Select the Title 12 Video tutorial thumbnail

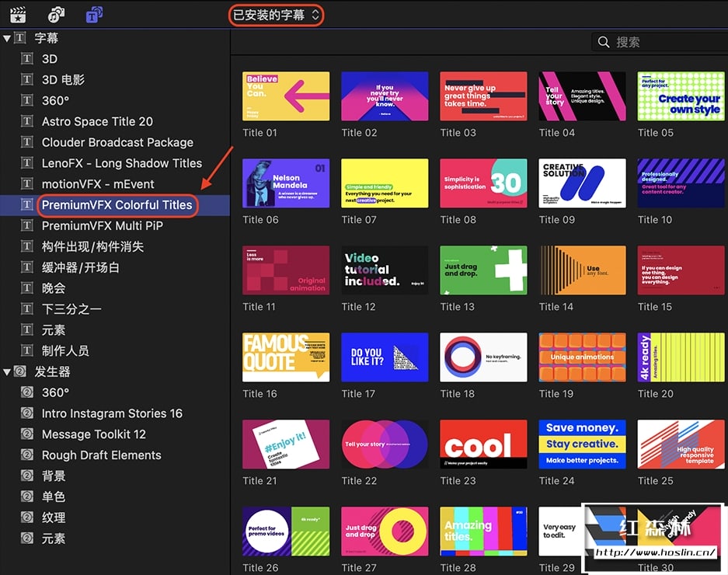[385, 270]
